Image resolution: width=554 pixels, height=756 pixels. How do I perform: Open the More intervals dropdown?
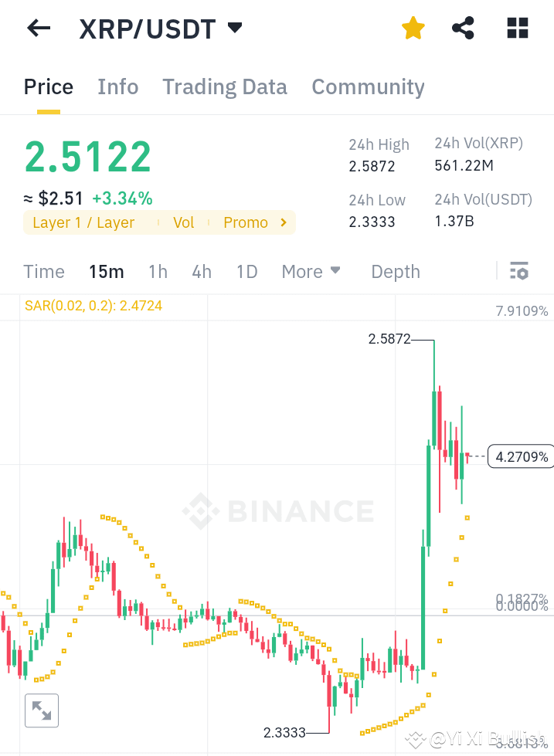(x=310, y=271)
